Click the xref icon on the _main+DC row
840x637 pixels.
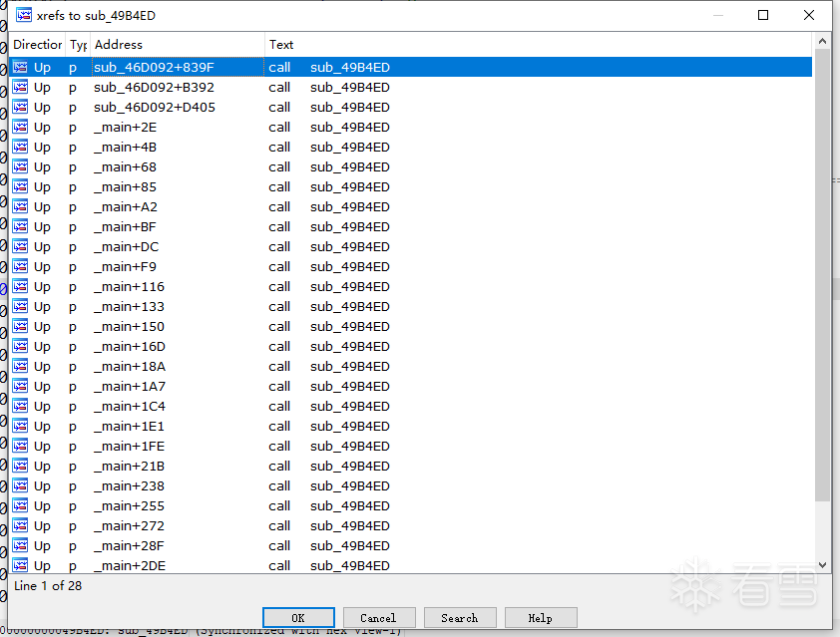click(x=20, y=246)
